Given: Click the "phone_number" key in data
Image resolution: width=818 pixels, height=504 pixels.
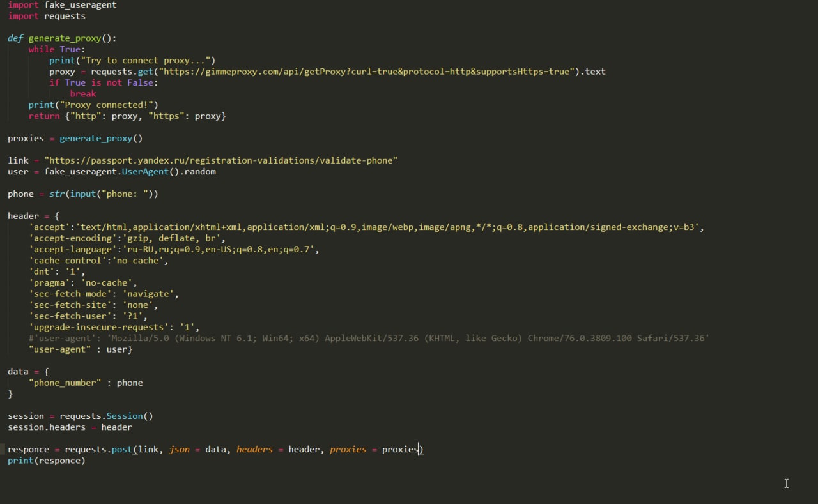Looking at the screenshot, I should point(65,383).
